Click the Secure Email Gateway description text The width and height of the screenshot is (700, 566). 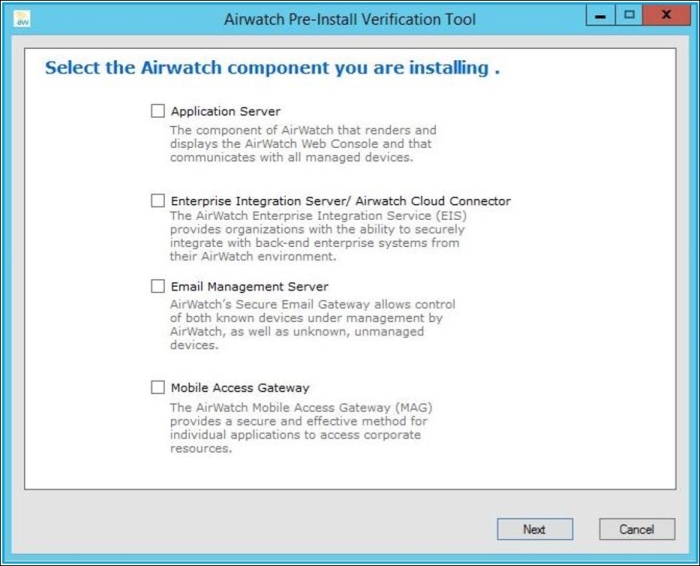pyautogui.click(x=312, y=325)
